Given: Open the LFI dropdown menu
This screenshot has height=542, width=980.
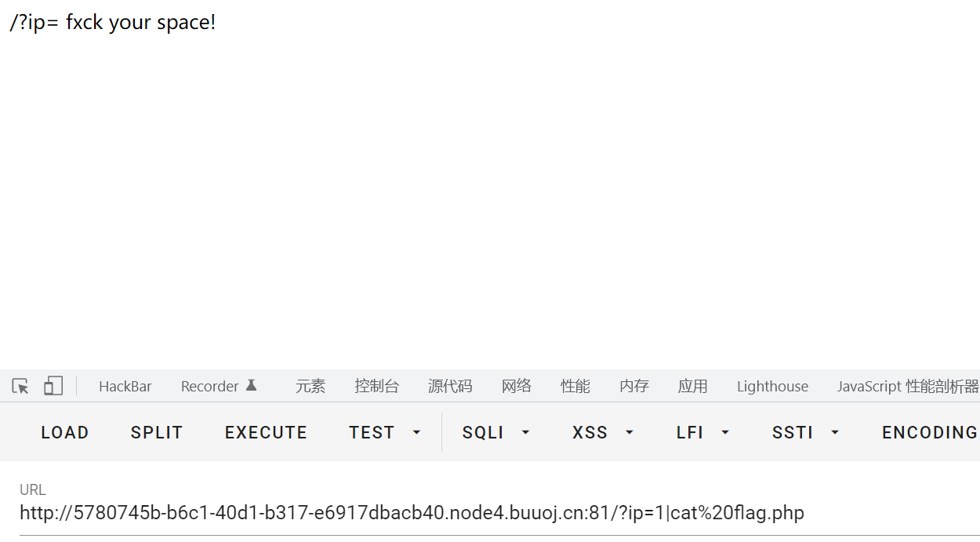Looking at the screenshot, I should (702, 432).
